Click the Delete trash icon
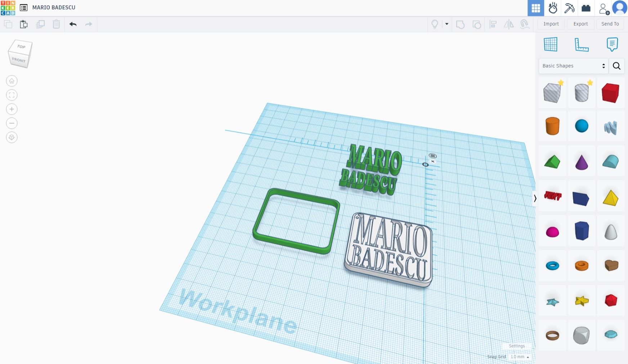Viewport: 628px width, 364px height. coord(56,24)
